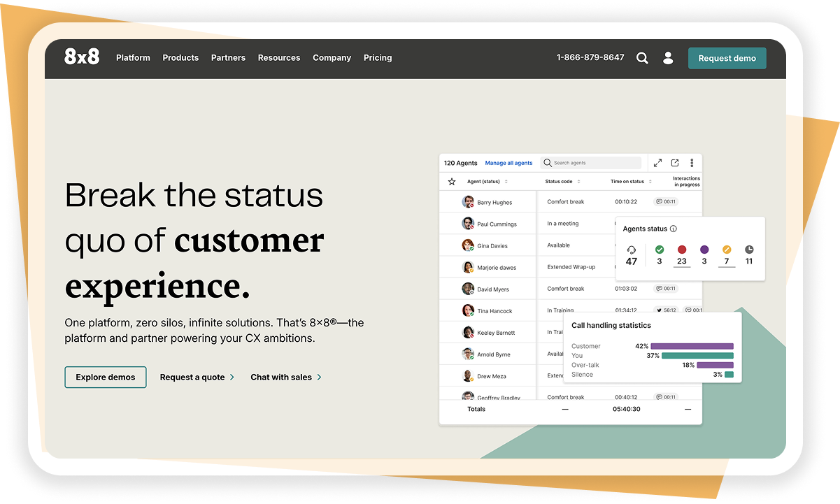Click Arnold Byrne's avatar
Viewport: 840px width, 504px height.
coord(468,354)
